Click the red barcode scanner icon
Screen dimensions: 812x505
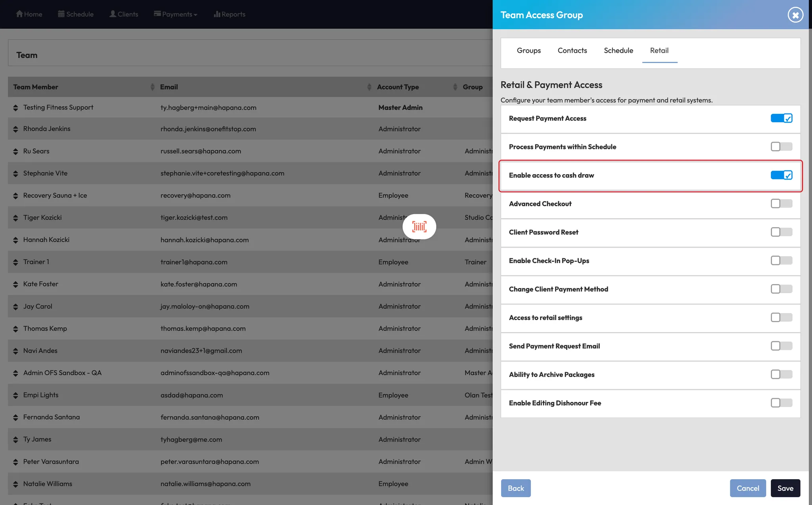click(x=419, y=227)
